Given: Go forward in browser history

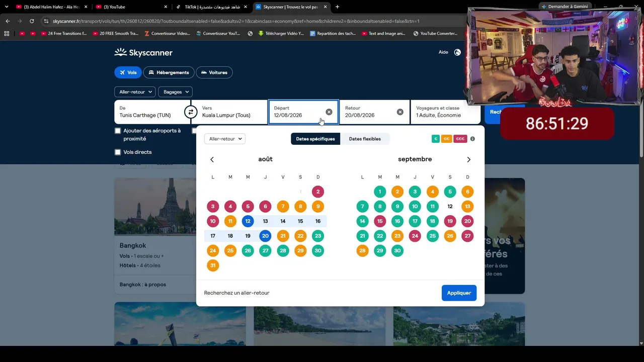Looking at the screenshot, I should (20, 21).
